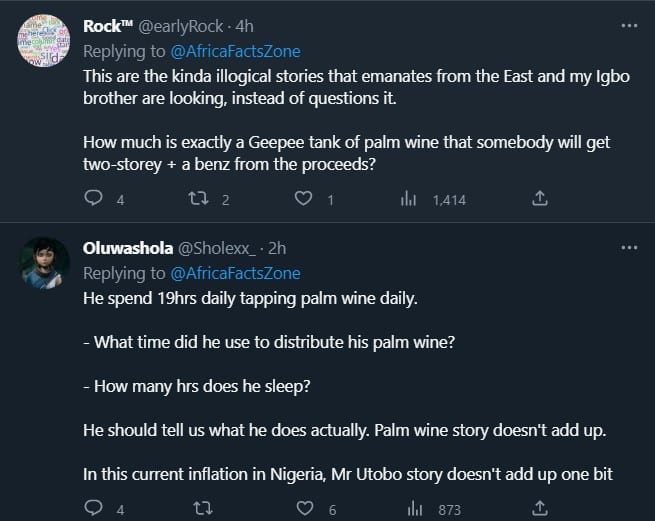This screenshot has height=521, width=655.
Task: Visit the @earlyRock handle
Action: click(189, 27)
